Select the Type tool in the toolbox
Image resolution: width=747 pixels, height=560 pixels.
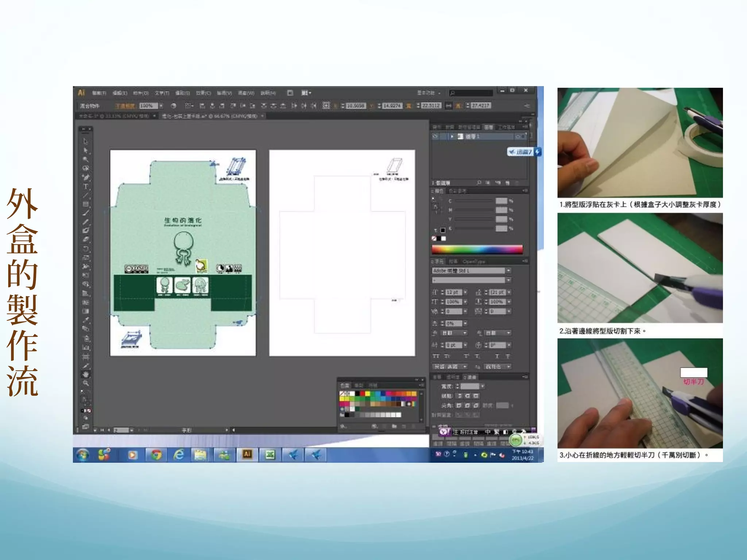tap(86, 186)
